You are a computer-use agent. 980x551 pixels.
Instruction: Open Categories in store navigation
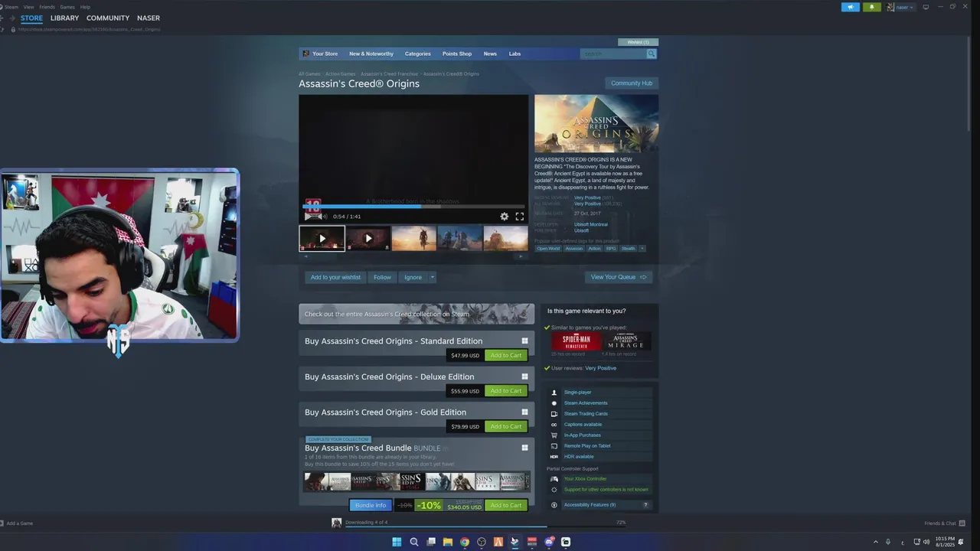point(418,54)
